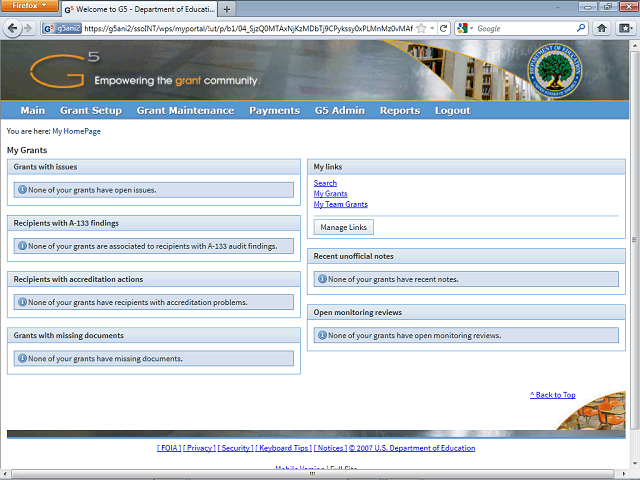This screenshot has width=640, height=480.
Task: Open the Reports menu
Action: pyautogui.click(x=400, y=111)
